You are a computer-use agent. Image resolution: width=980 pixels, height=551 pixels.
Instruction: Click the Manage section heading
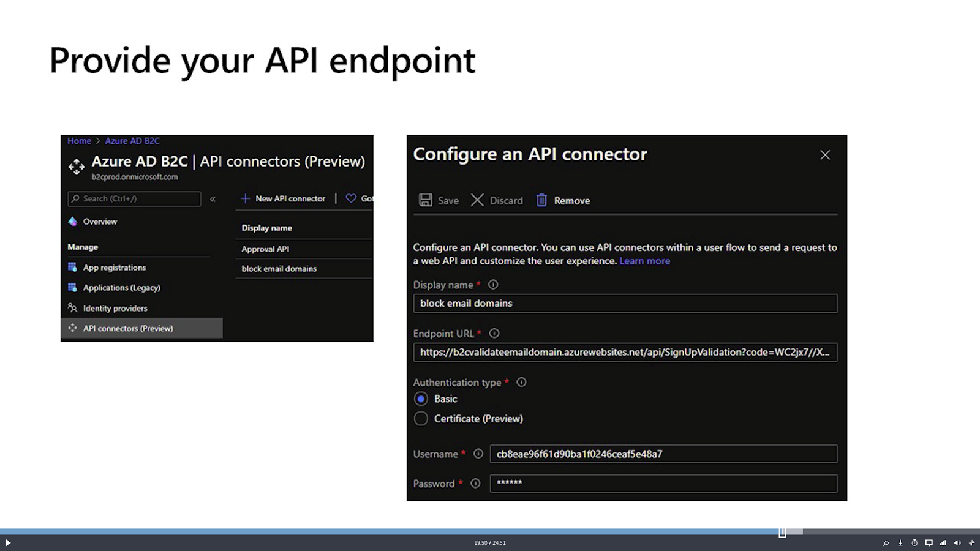[x=83, y=247]
